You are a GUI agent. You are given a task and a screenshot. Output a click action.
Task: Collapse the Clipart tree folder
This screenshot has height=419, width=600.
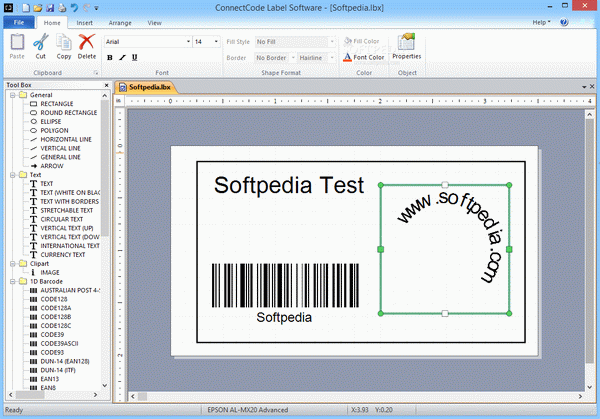pyautogui.click(x=13, y=264)
